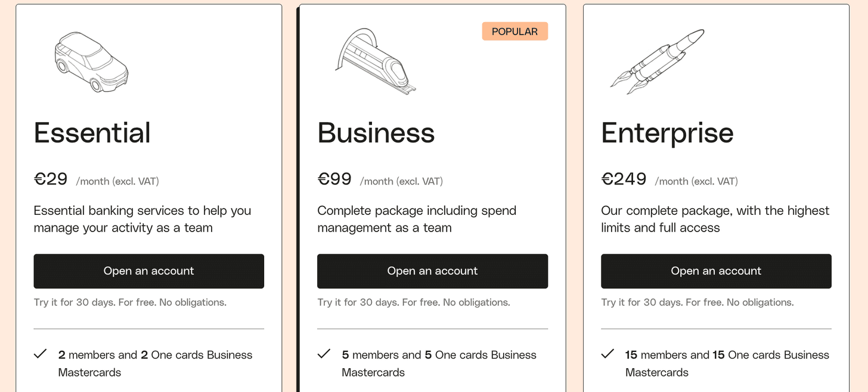Open an account for Essential plan
This screenshot has width=868, height=392.
coord(148,271)
